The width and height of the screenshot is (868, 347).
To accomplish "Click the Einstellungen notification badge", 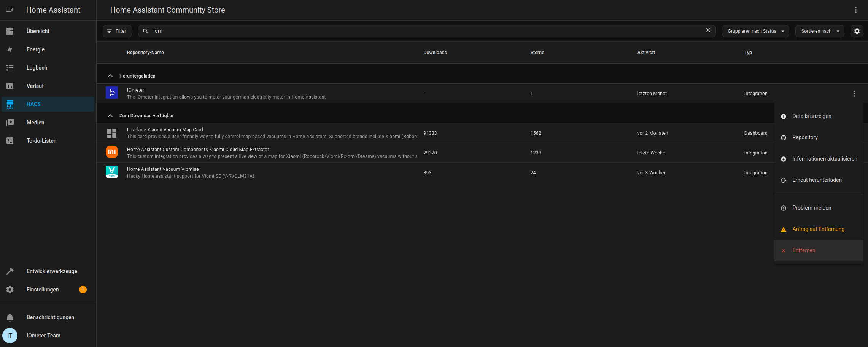I will point(83,290).
